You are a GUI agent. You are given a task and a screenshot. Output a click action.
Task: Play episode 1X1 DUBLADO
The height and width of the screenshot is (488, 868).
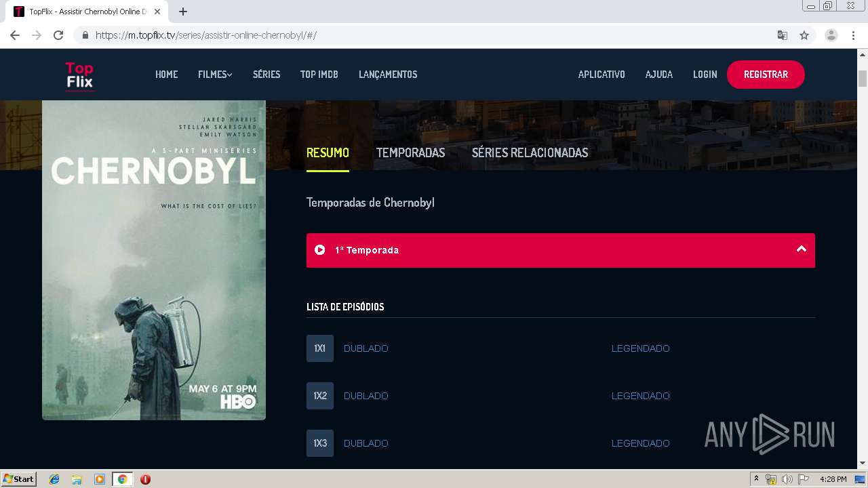(366, 348)
